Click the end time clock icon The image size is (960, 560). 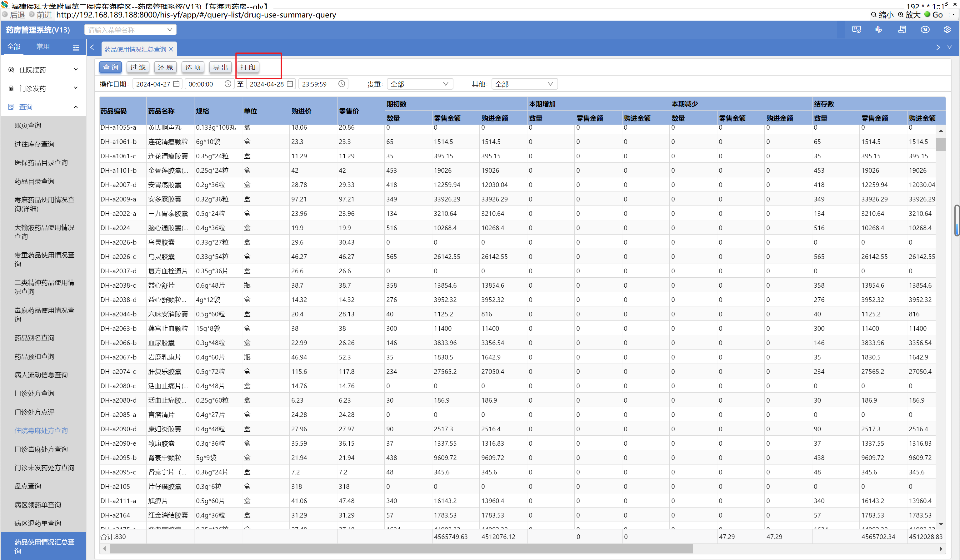[x=342, y=84]
